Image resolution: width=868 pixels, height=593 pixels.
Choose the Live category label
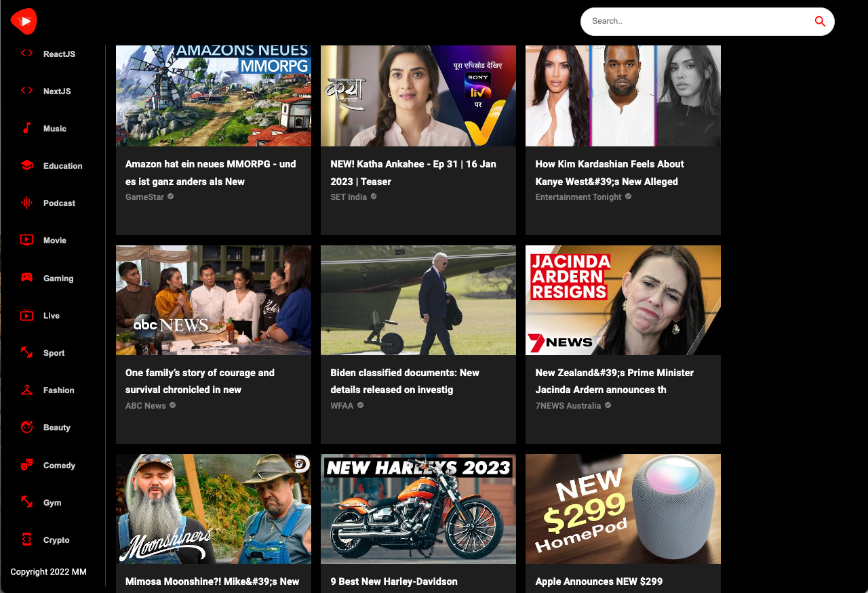click(52, 316)
